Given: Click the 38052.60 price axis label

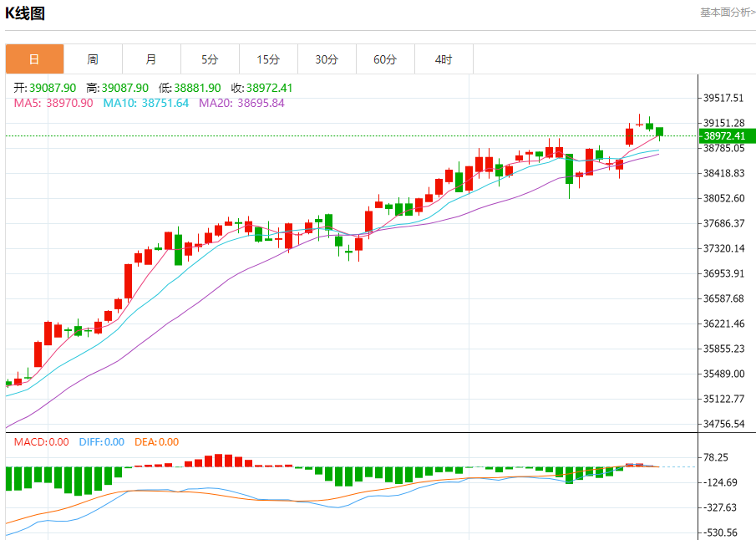Looking at the screenshot, I should coord(723,198).
